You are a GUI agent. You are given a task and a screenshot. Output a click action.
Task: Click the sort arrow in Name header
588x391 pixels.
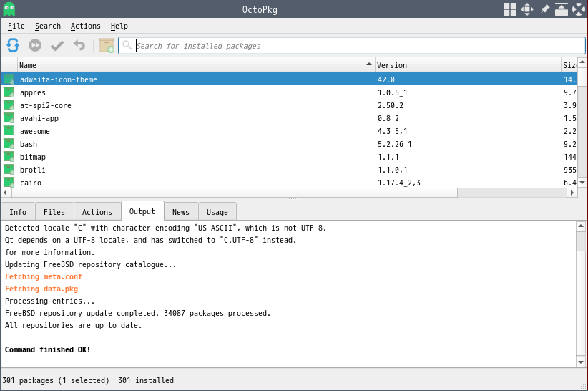[x=369, y=64]
